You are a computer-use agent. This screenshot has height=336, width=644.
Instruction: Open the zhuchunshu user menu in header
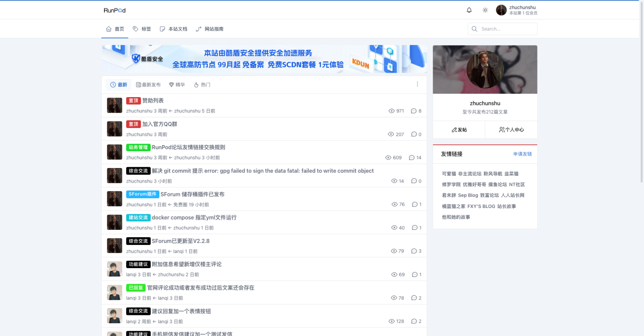click(516, 10)
